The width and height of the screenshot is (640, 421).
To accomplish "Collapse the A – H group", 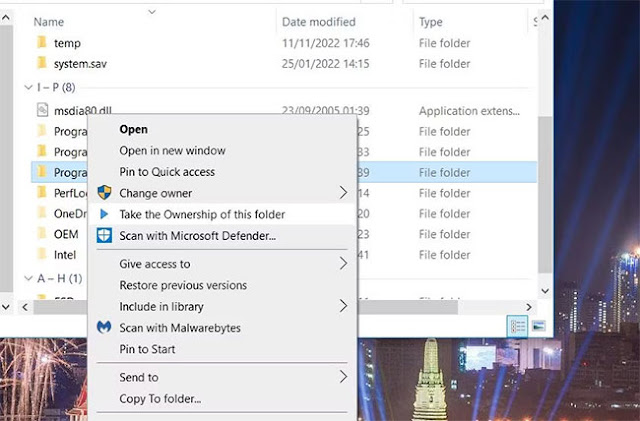I will click(x=29, y=278).
